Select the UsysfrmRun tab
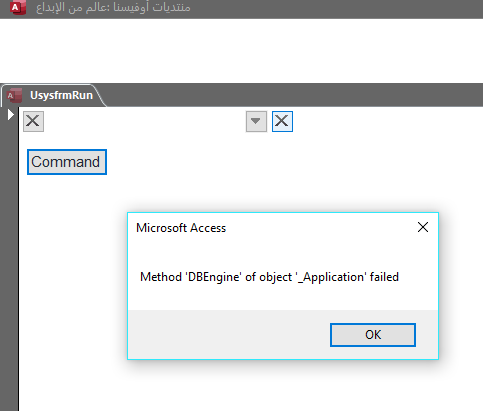 pyautogui.click(x=53, y=96)
